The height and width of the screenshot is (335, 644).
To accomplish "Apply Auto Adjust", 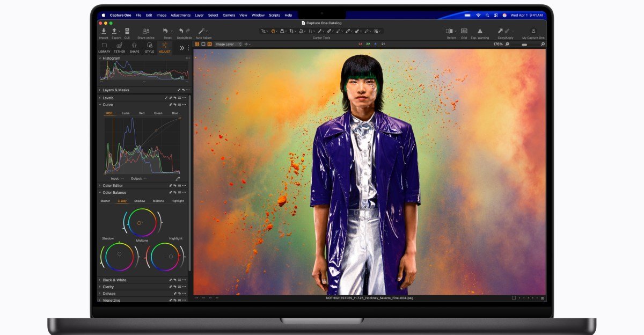I will 201,31.
